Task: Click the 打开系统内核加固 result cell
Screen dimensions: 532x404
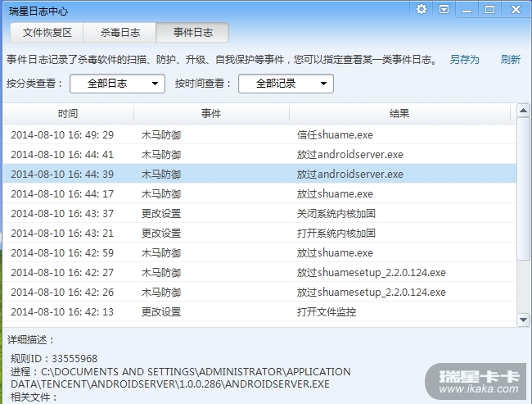Action: pos(336,234)
